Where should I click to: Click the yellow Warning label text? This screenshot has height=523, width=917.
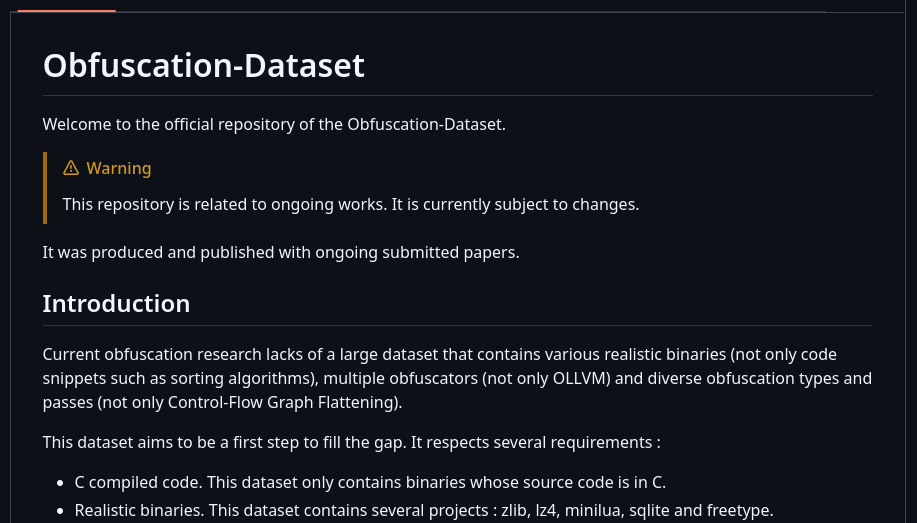pos(119,168)
